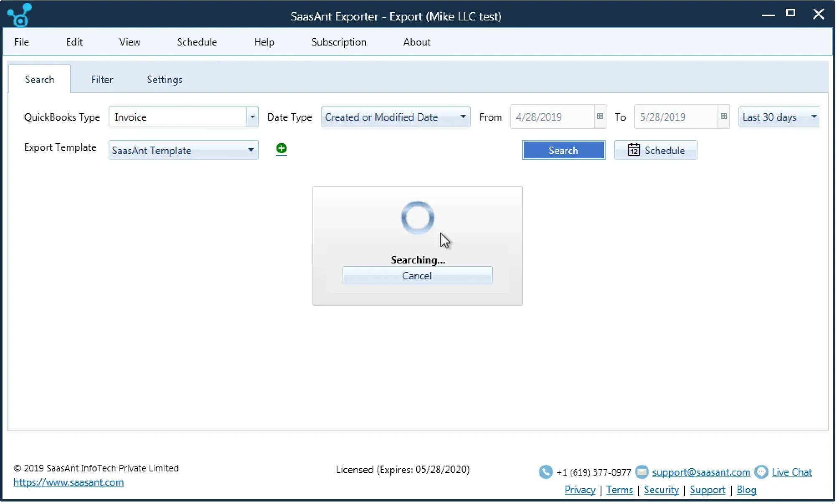The height and width of the screenshot is (504, 837).
Task: Click the Licensed expiry text
Action: coord(403,470)
